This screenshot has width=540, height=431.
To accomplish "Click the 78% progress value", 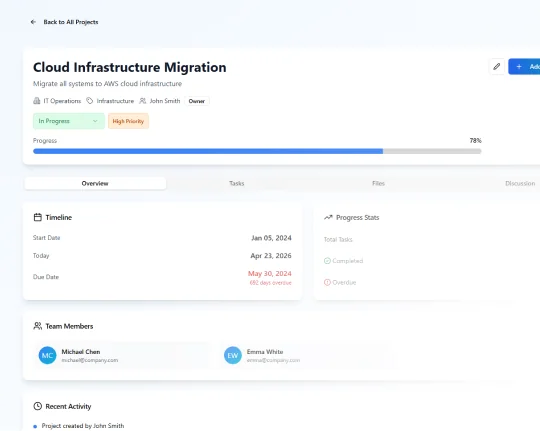I will pos(475,141).
